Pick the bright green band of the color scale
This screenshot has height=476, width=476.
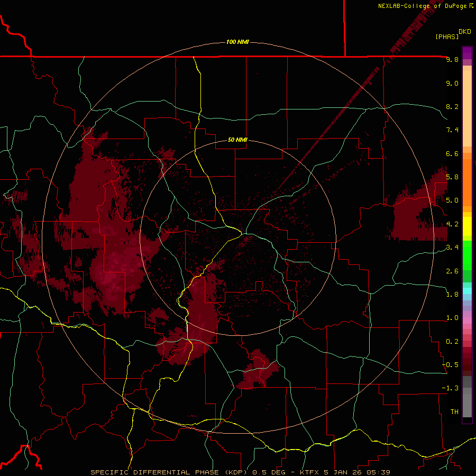[x=467, y=255]
